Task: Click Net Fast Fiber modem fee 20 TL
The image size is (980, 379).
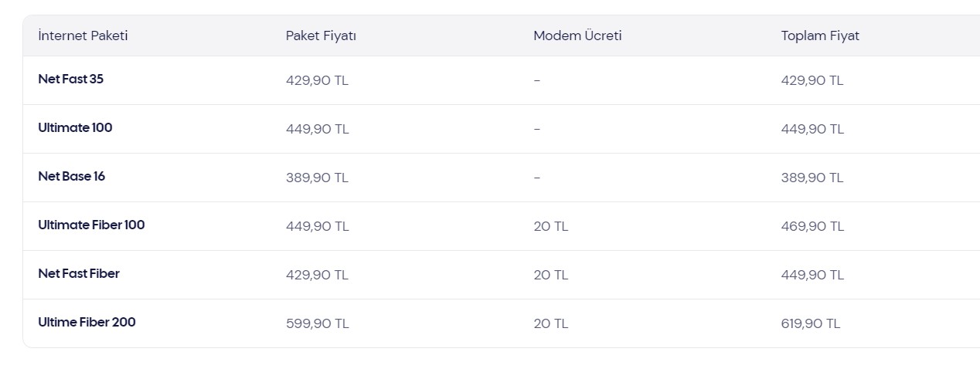Action: pos(550,275)
